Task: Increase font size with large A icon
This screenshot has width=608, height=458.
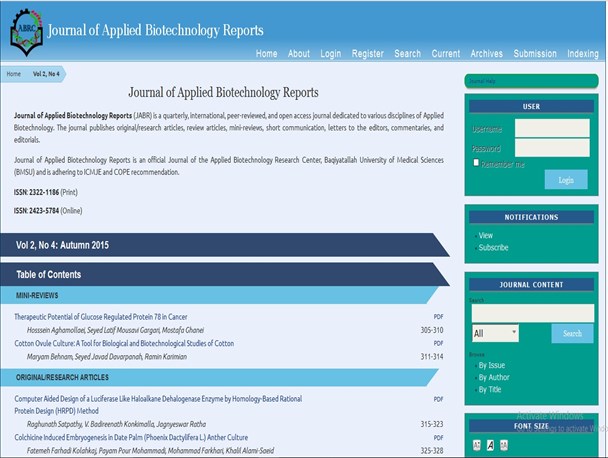Action: tap(504, 445)
